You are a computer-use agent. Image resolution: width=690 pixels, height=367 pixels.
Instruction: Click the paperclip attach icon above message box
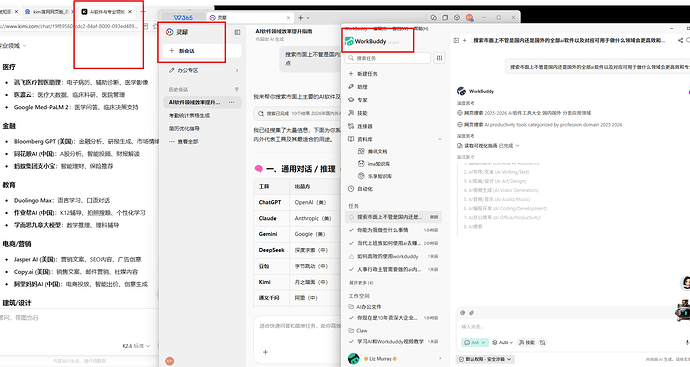(471, 313)
